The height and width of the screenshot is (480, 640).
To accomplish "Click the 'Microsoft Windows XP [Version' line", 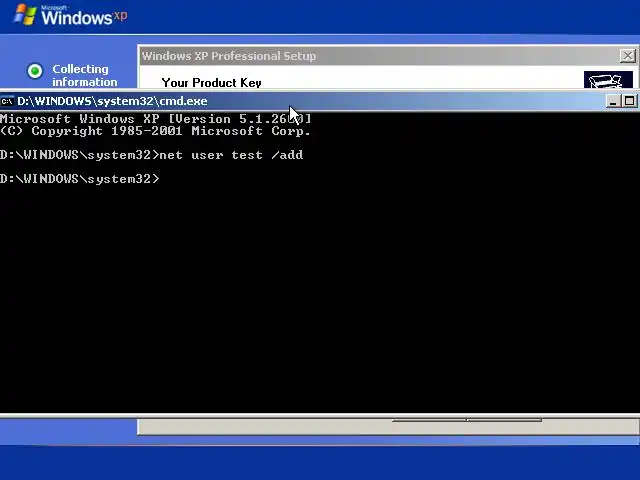I will point(156,119).
